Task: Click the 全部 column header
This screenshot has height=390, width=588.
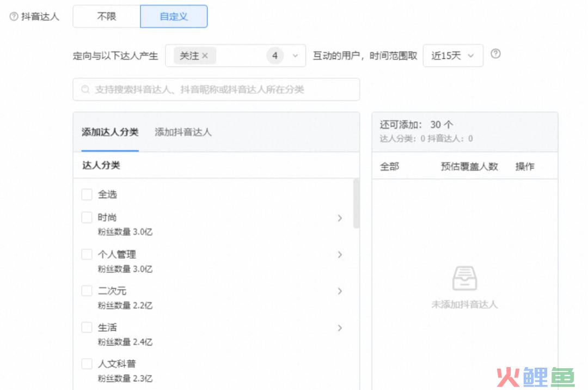Action: click(x=389, y=166)
